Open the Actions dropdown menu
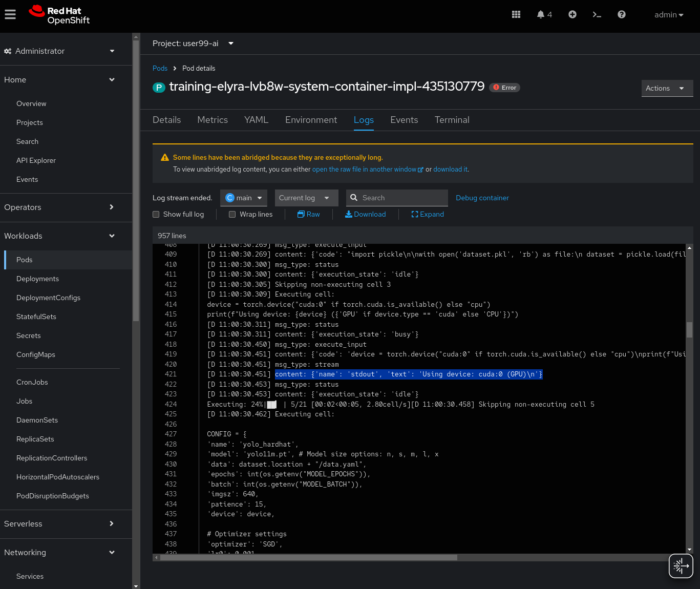This screenshot has height=589, width=700. pyautogui.click(x=667, y=88)
